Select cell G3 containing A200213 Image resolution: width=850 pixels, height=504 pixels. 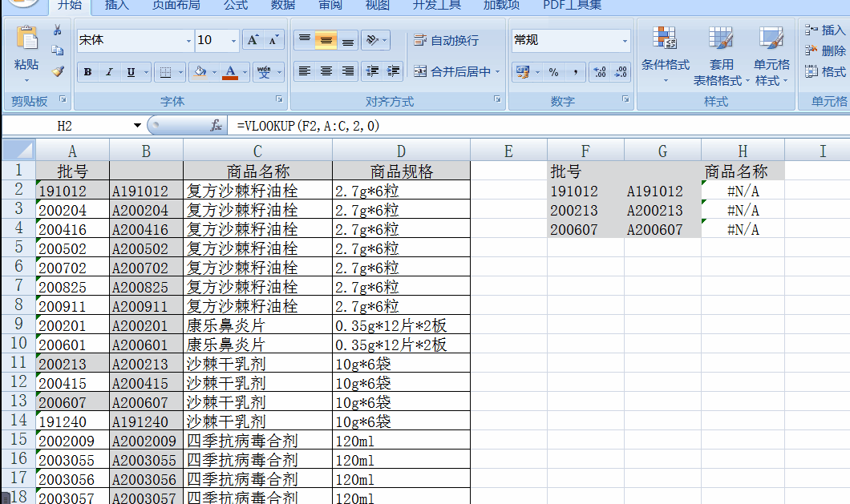662,210
